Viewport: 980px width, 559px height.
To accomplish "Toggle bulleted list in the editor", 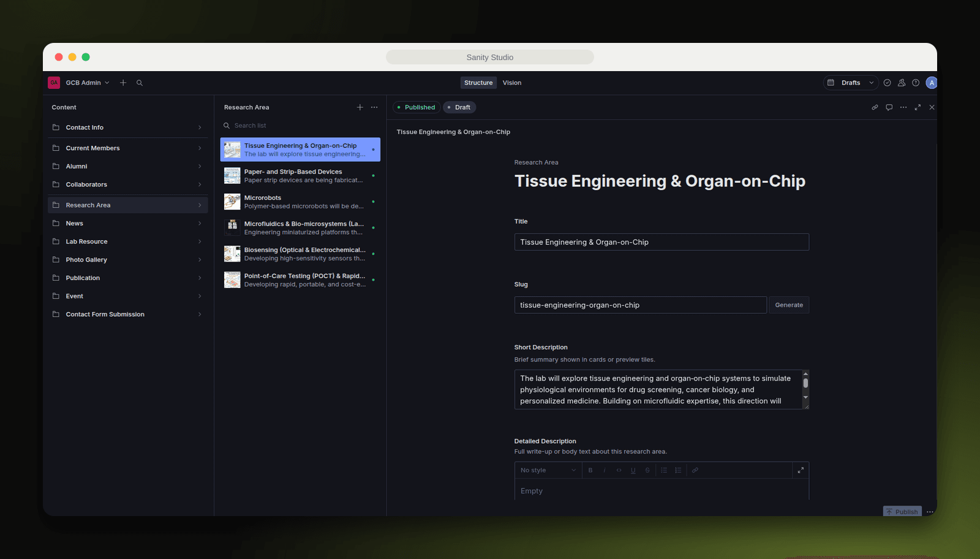I will [664, 470].
